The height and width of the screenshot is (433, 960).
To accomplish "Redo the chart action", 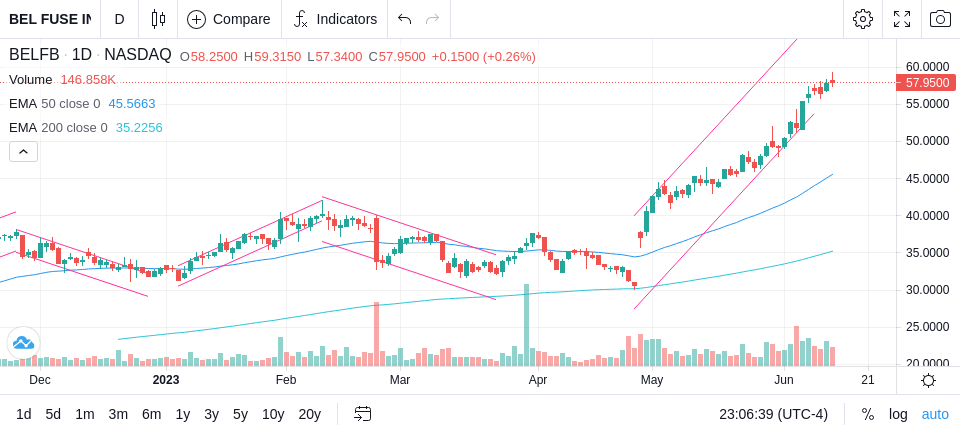I will click(432, 19).
